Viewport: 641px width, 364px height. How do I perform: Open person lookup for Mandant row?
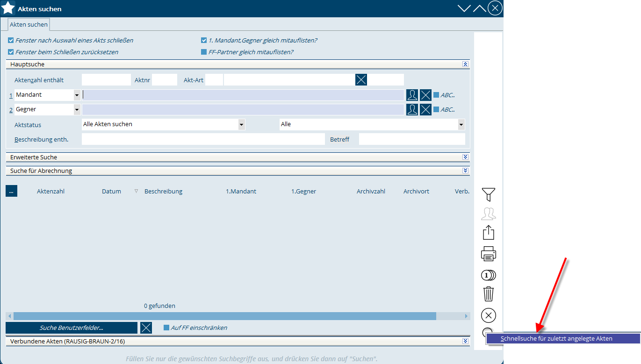tap(412, 95)
